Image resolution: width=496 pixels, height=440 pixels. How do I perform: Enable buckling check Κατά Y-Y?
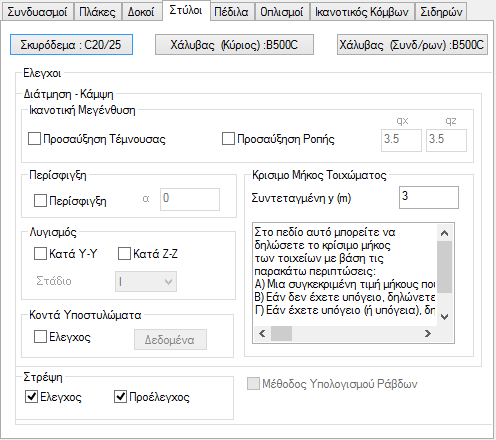pos(40,254)
